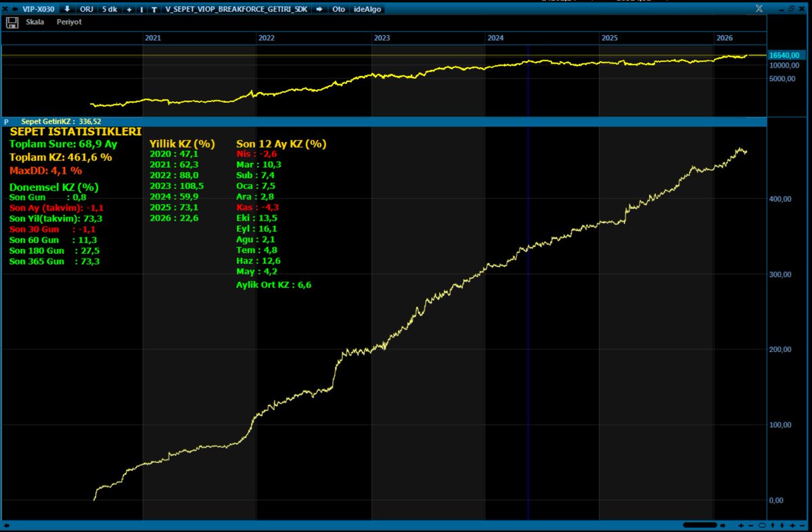Open the 5 dk period selector
The height and width of the screenshot is (532, 812).
[110, 9]
